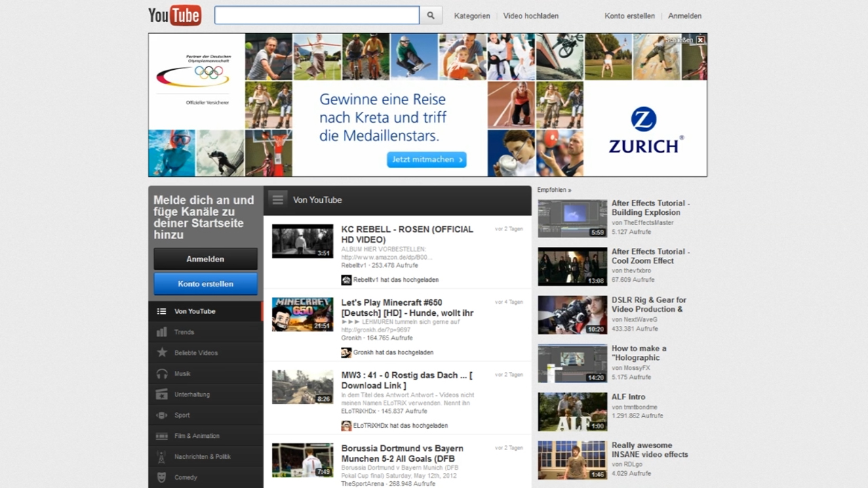The width and height of the screenshot is (868, 488).
Task: Open MW3 : 41 - 0 title link
Action: click(x=407, y=380)
